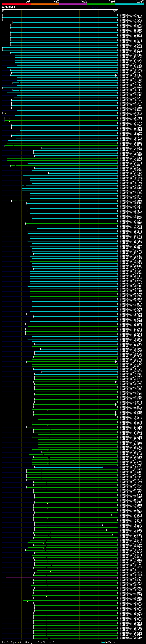Viewport: 146px width, 644px height.
Task: Click label UniRef100_Q26697
Action: click(x=131, y=384)
